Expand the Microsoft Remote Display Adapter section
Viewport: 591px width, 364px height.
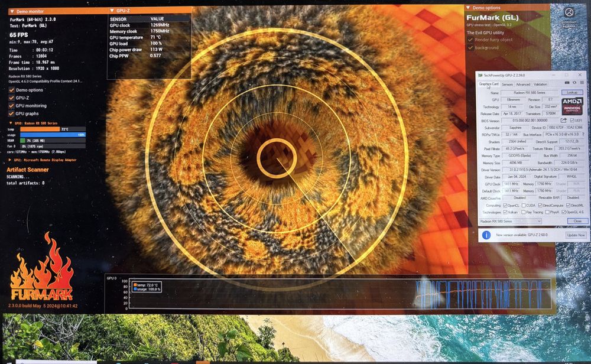coord(10,160)
